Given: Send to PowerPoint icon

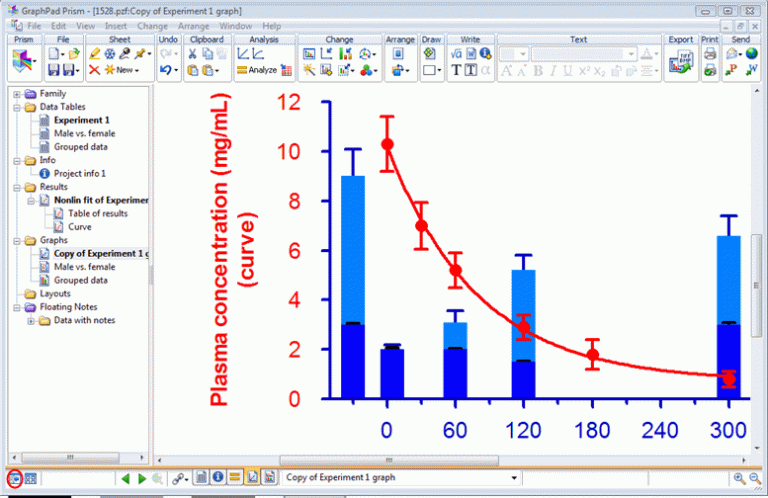Looking at the screenshot, I should point(732,70).
